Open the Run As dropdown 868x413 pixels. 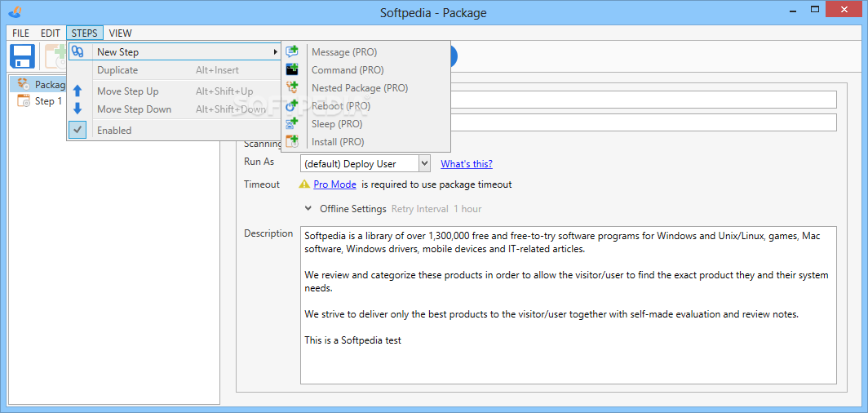[424, 163]
